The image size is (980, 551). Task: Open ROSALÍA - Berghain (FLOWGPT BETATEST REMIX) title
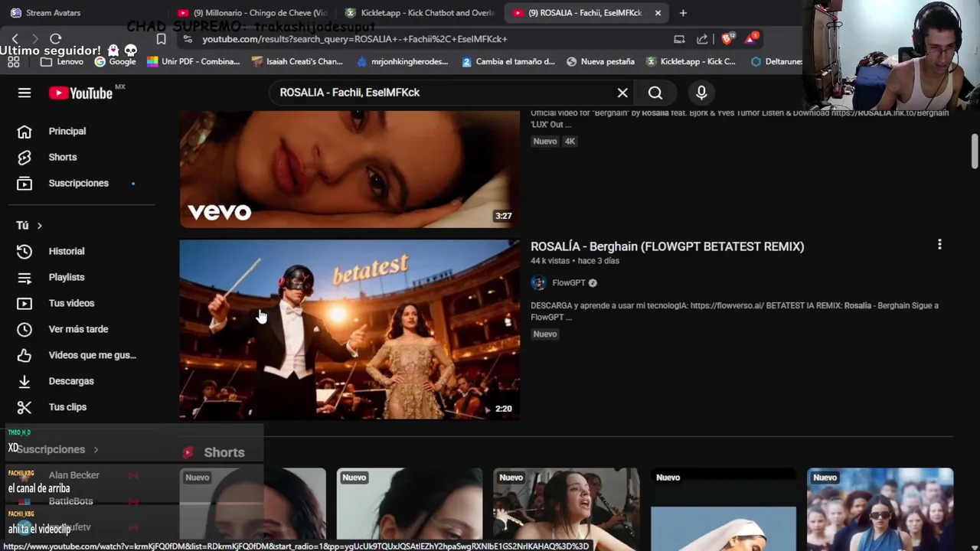click(x=667, y=246)
